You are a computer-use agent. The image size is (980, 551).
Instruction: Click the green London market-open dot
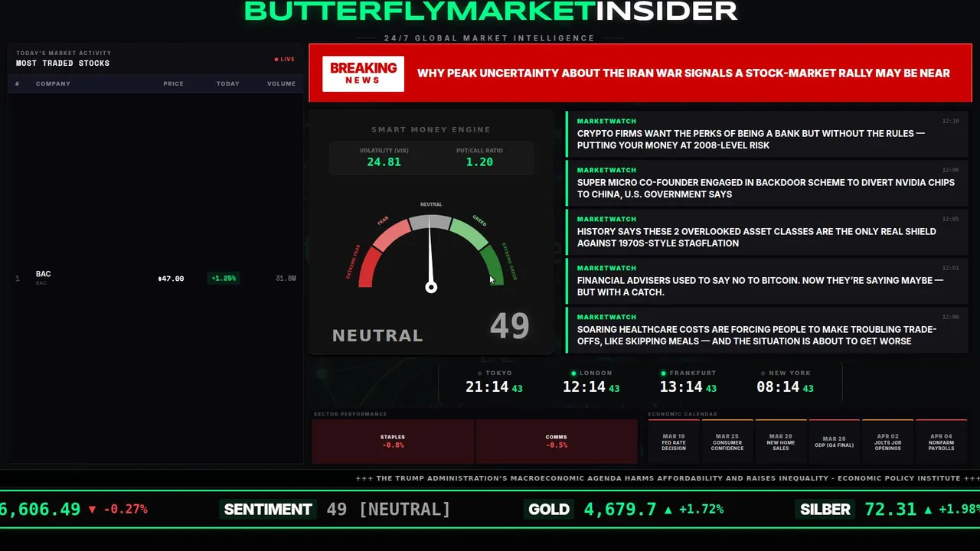[x=574, y=373]
